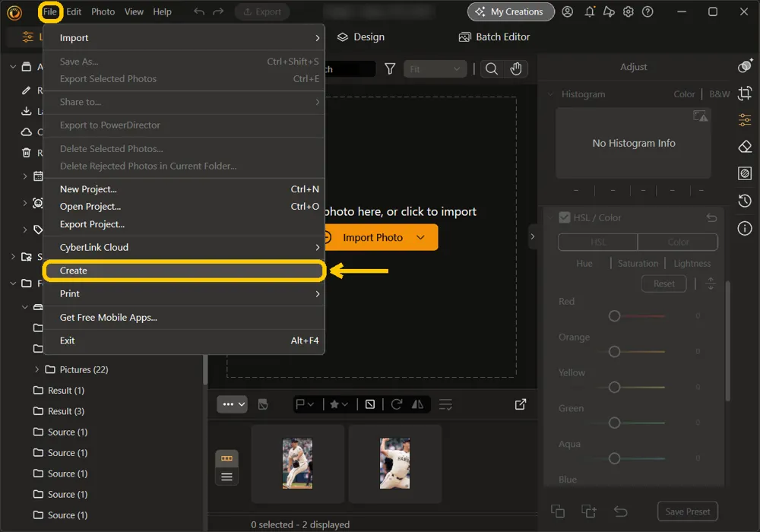Open the Import submenu
Viewport: 760px width, 532px height.
tap(184, 38)
